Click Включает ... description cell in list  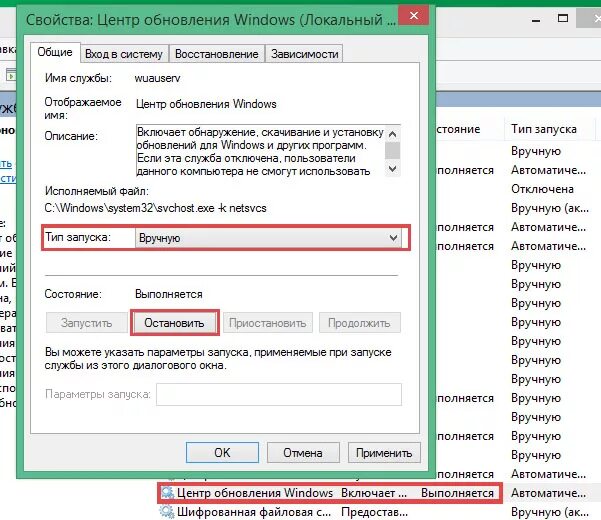click(374, 493)
